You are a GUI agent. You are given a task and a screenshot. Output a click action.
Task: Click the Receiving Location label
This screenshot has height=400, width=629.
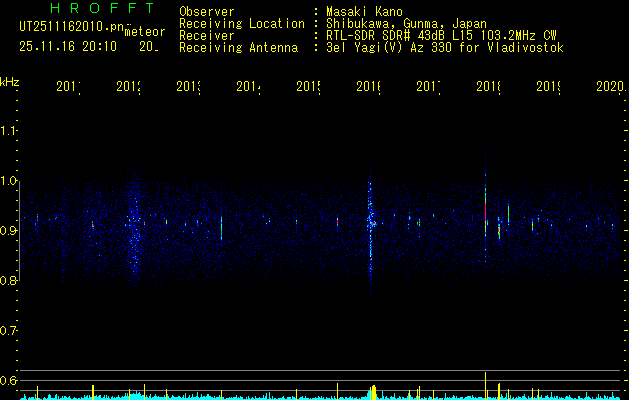click(x=242, y=24)
